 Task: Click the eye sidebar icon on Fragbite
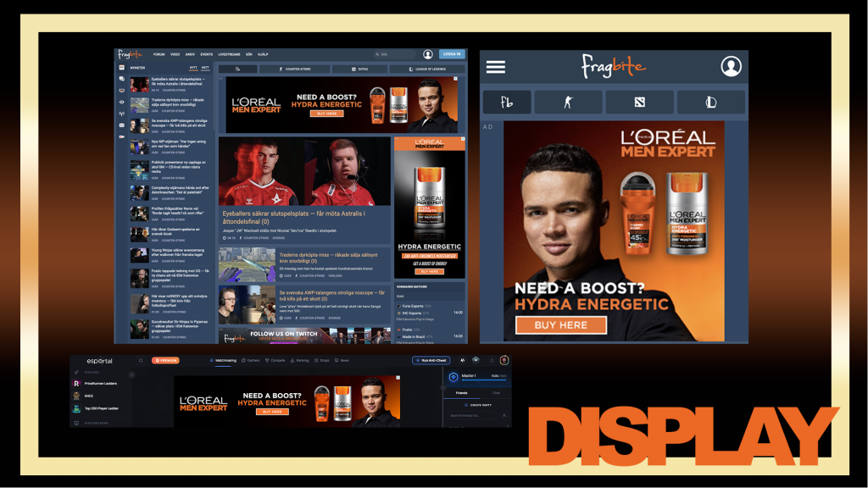[122, 103]
